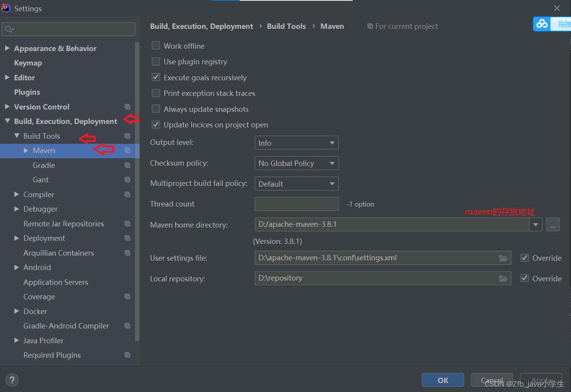This screenshot has height=392, width=571.
Task: Open the Output level dropdown
Action: pos(297,143)
